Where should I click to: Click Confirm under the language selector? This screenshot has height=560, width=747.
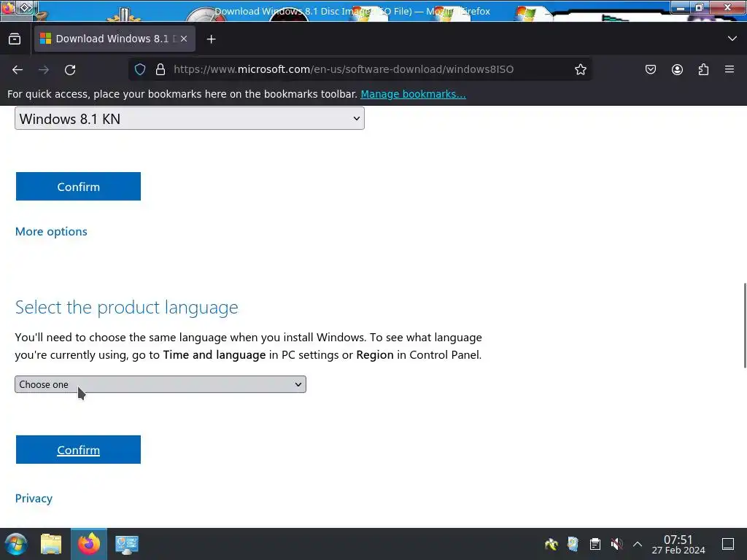78,449
